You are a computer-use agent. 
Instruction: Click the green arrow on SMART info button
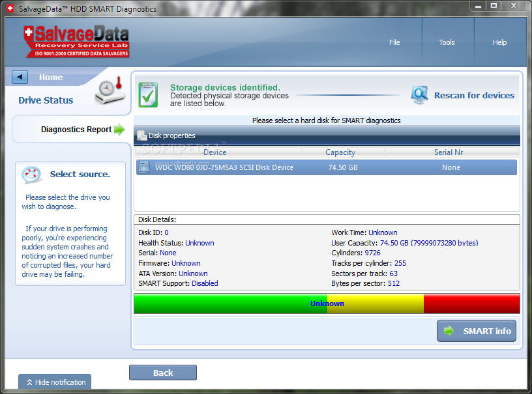coord(449,331)
